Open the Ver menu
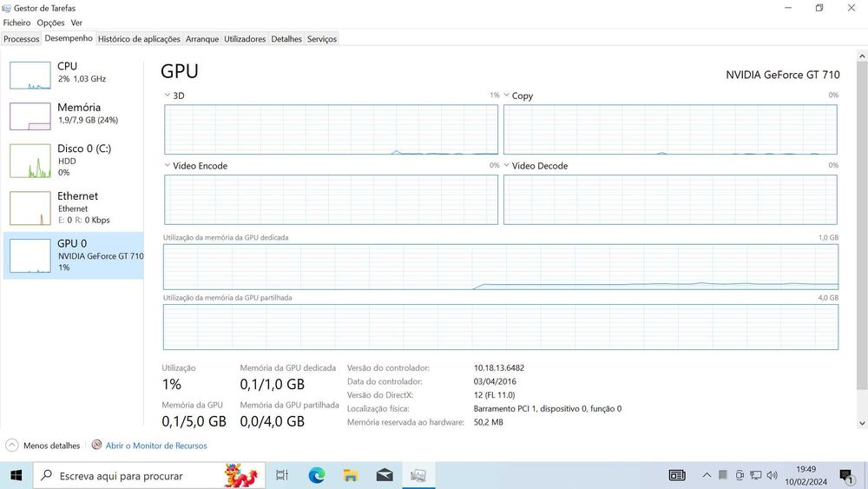Viewport: 868px width, 489px height. point(76,23)
